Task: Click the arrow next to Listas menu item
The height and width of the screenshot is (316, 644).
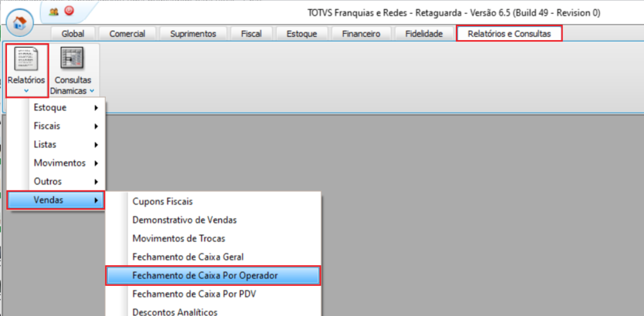Action: [x=96, y=145]
